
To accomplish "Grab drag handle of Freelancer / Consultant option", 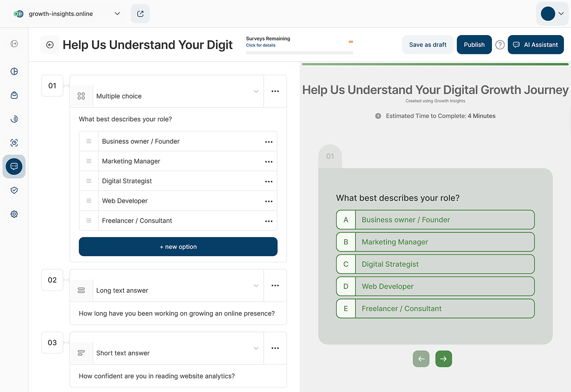I will pyautogui.click(x=89, y=221).
